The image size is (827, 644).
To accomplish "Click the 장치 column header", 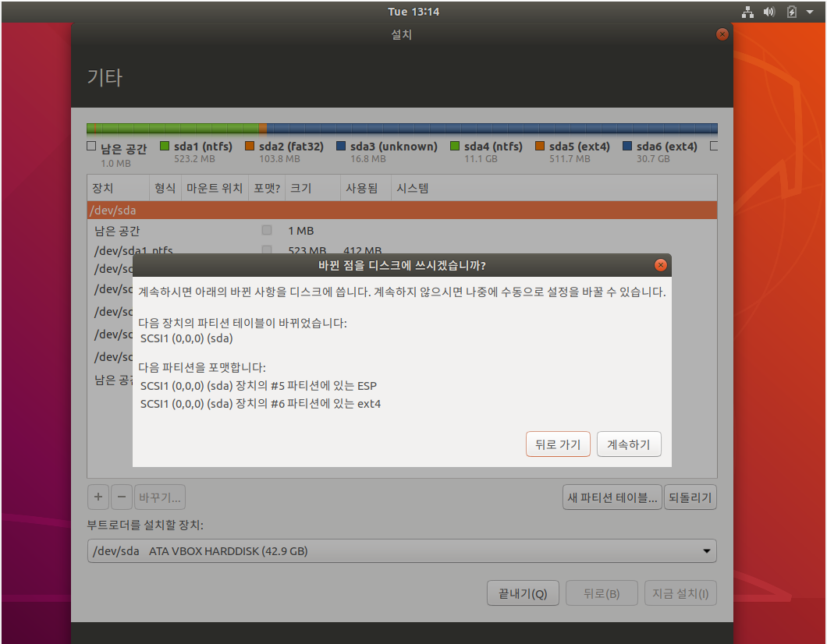I will tap(118, 188).
